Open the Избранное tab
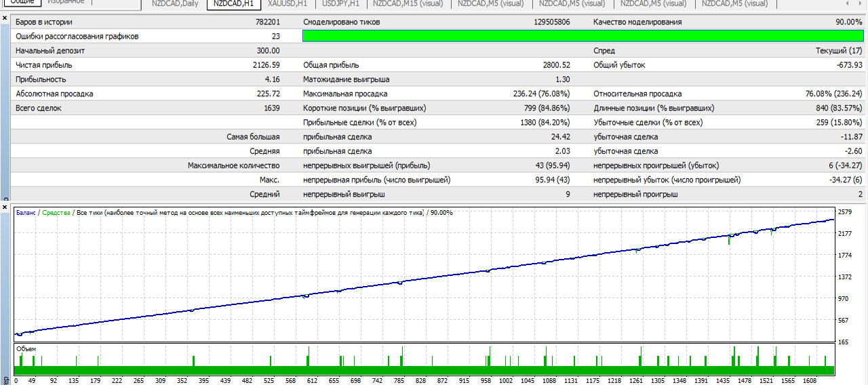 [66, 2]
